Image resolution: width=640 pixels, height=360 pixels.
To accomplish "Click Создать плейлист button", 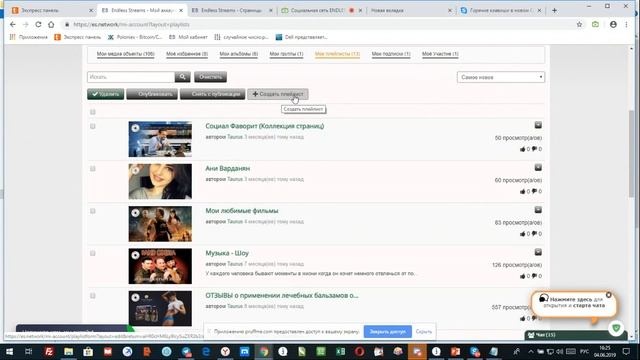I will [278, 94].
